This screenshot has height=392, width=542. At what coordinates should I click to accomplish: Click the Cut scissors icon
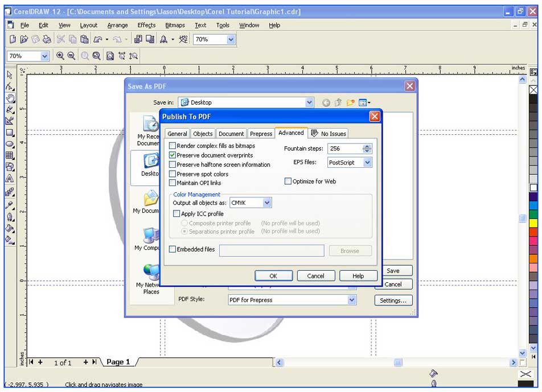tap(61, 39)
